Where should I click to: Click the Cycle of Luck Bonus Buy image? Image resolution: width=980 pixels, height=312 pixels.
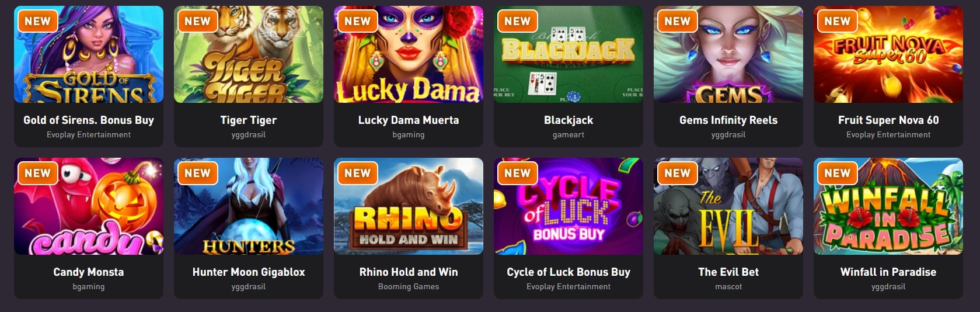tap(569, 206)
